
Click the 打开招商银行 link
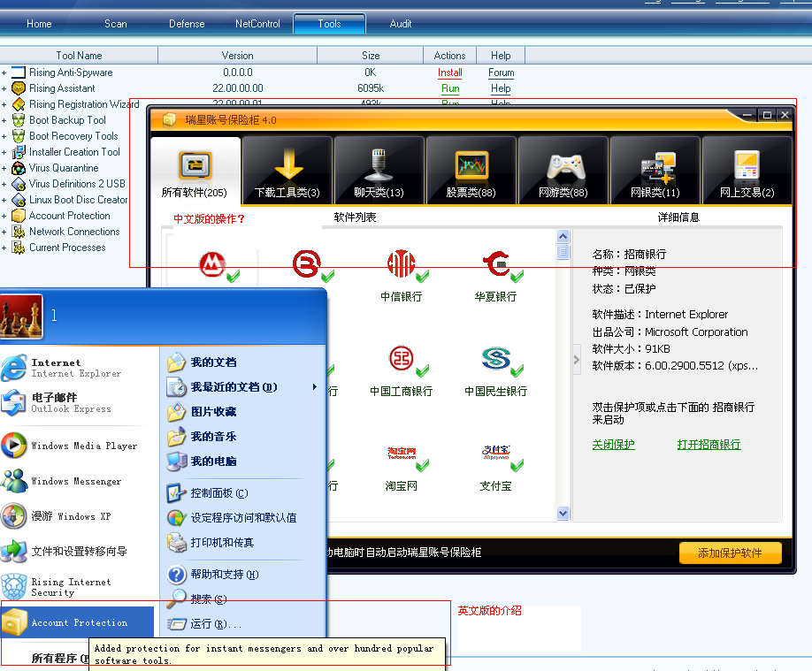tap(709, 445)
